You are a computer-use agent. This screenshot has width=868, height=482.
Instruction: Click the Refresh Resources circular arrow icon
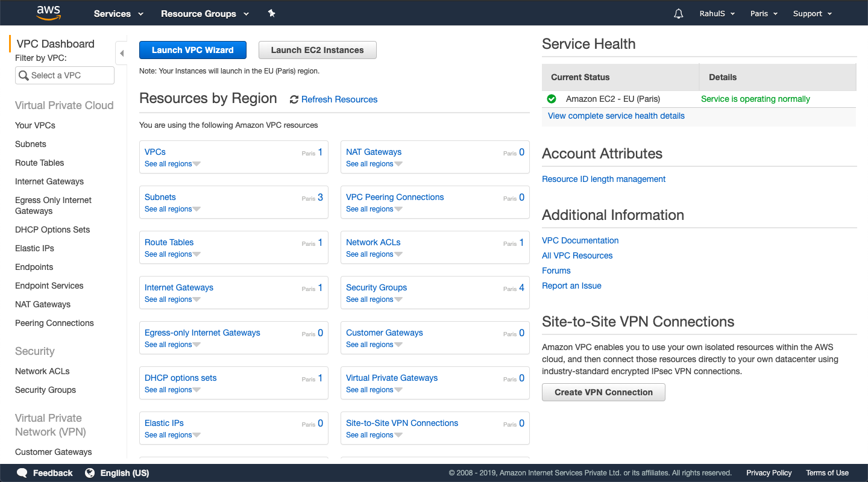click(x=294, y=99)
